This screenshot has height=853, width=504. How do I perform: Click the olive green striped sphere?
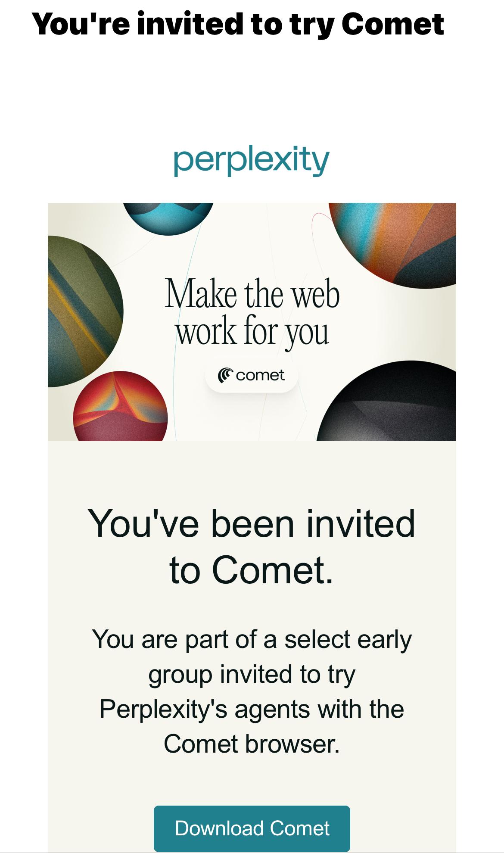85,311
